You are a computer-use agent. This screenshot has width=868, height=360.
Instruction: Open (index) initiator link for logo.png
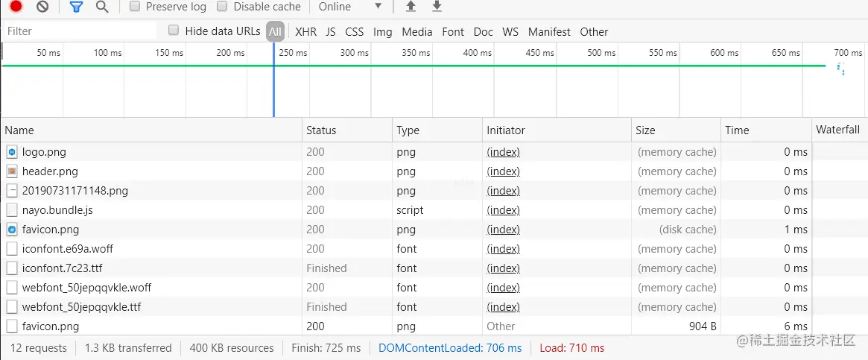[503, 152]
